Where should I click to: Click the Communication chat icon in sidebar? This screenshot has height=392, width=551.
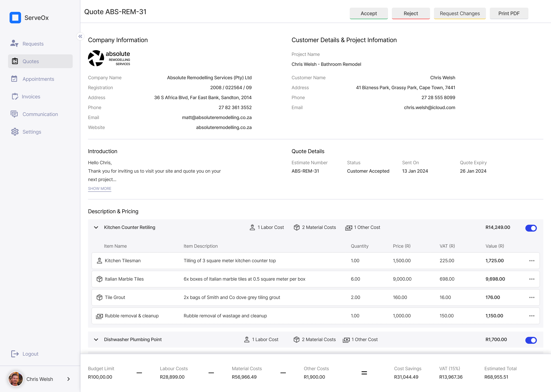14,114
